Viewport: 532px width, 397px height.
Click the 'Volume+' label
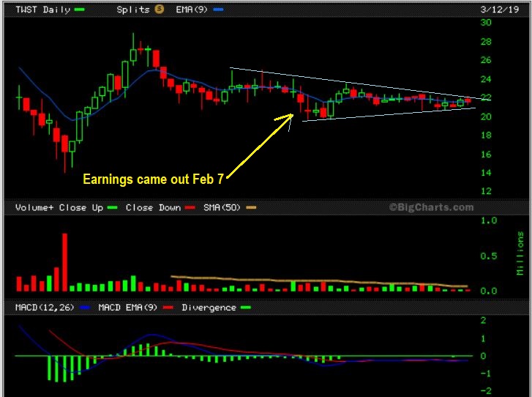34,207
